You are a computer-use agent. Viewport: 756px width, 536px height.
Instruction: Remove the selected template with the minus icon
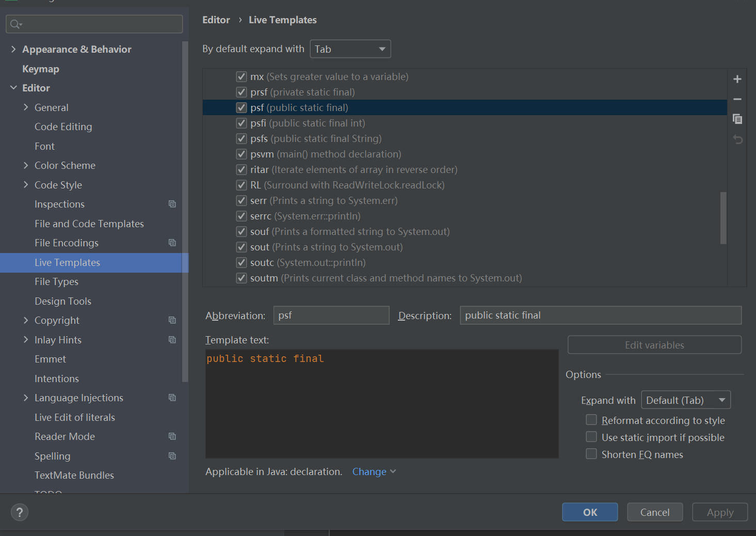point(737,99)
